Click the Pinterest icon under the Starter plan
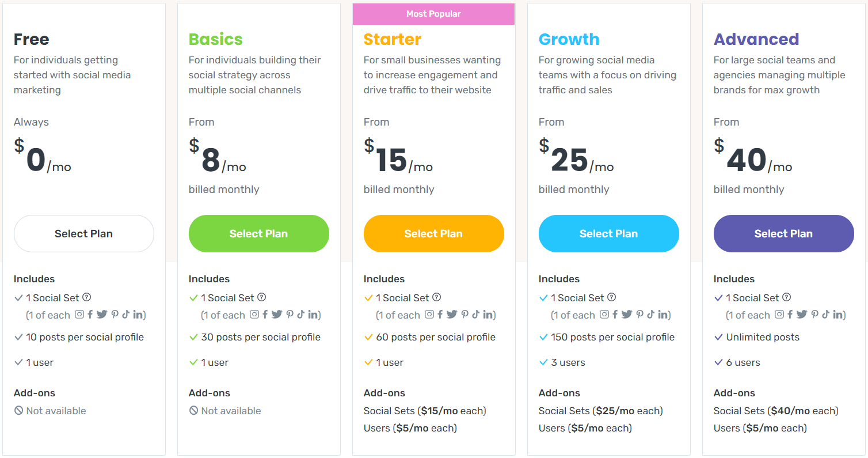 [x=465, y=315]
